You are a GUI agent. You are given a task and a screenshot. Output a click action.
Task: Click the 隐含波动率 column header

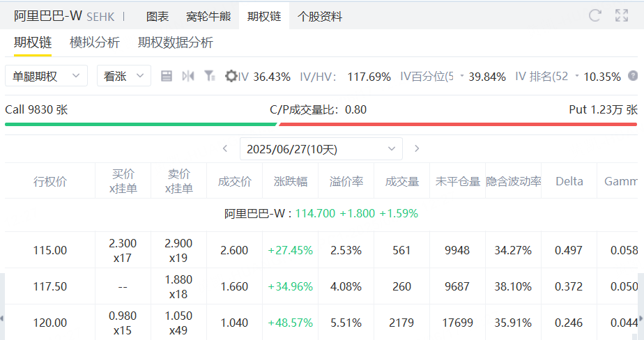tap(514, 181)
